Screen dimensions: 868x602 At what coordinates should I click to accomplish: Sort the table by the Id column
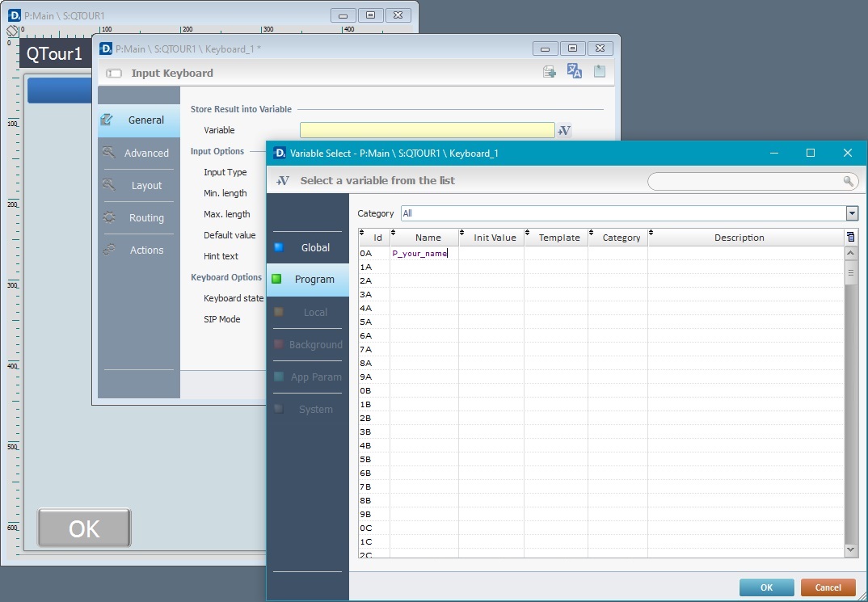(377, 238)
